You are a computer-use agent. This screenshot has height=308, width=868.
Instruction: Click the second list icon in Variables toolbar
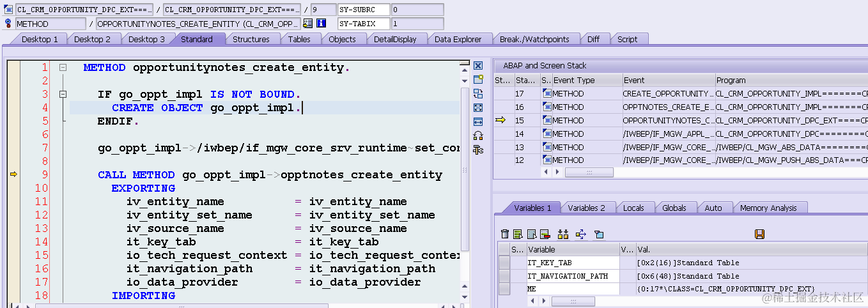[531, 235]
